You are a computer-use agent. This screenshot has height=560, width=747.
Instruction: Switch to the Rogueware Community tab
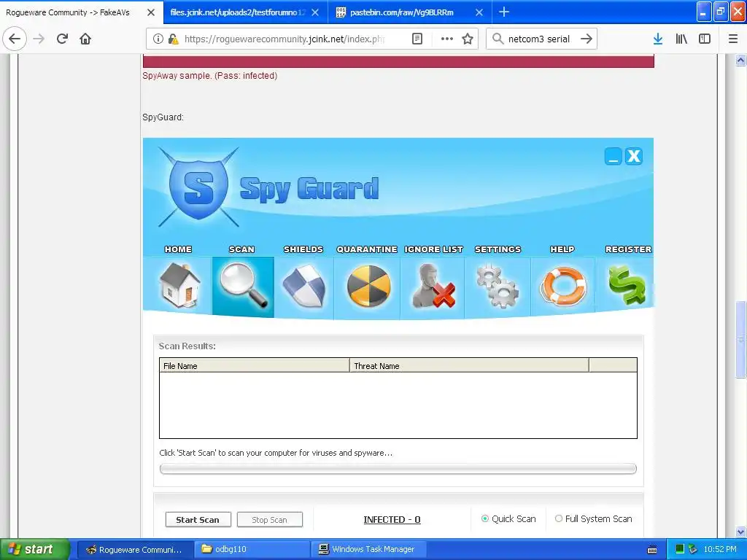(x=67, y=12)
